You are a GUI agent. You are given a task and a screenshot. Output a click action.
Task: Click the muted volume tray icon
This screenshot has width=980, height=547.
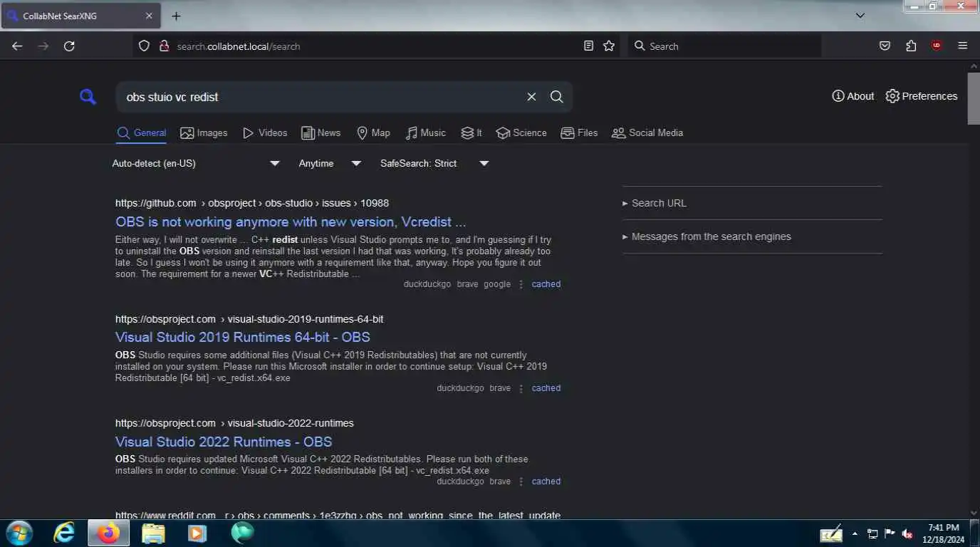click(908, 533)
